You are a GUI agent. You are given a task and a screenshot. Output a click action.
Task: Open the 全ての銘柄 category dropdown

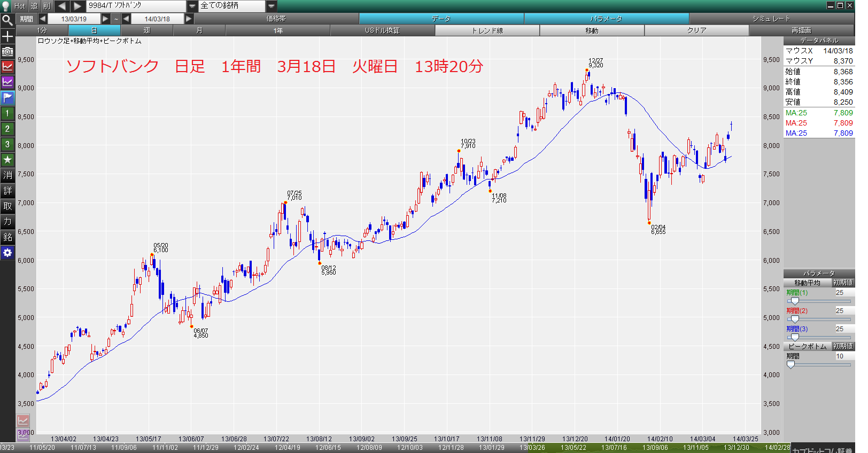coord(272,6)
